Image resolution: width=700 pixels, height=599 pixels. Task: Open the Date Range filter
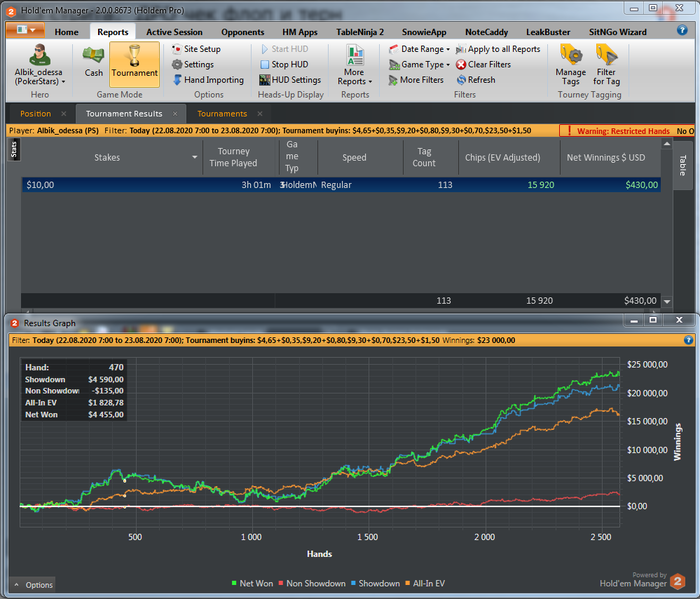pyautogui.click(x=419, y=49)
